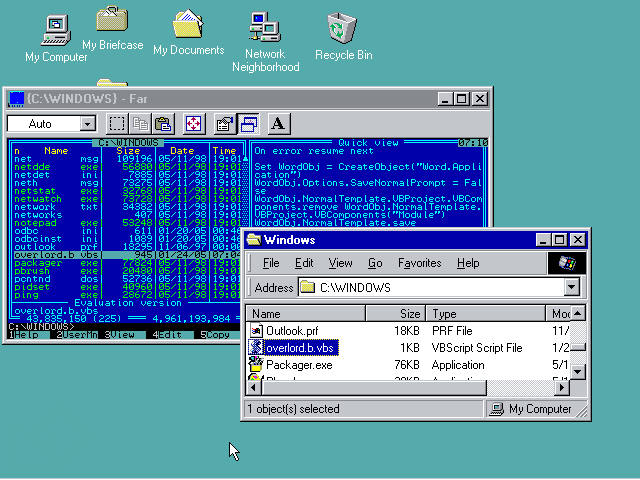Open the File menu in Windows explorer
Image resolution: width=640 pixels, height=480 pixels.
tap(271, 263)
